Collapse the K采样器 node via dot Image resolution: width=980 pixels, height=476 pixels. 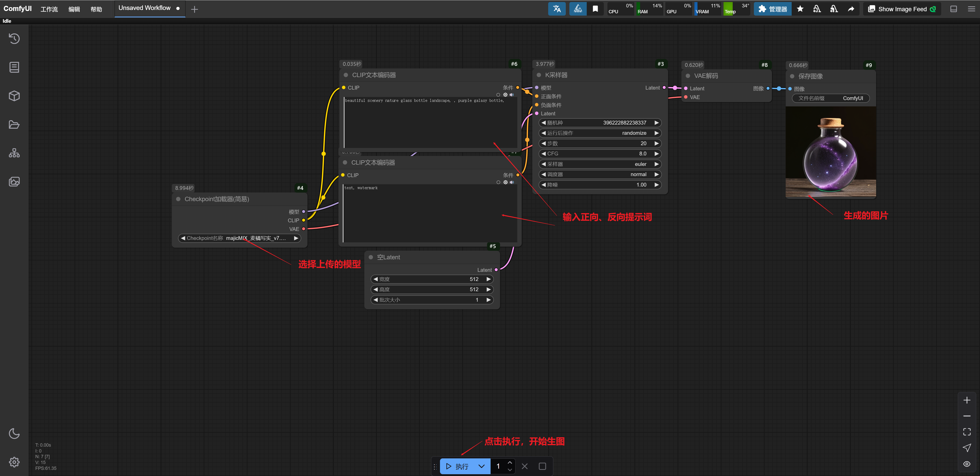(539, 75)
